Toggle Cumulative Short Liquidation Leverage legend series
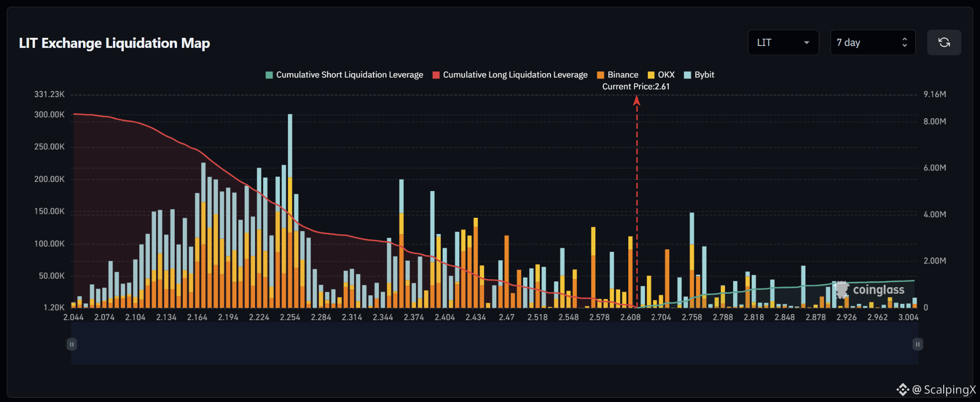The height and width of the screenshot is (402, 980). tap(345, 75)
